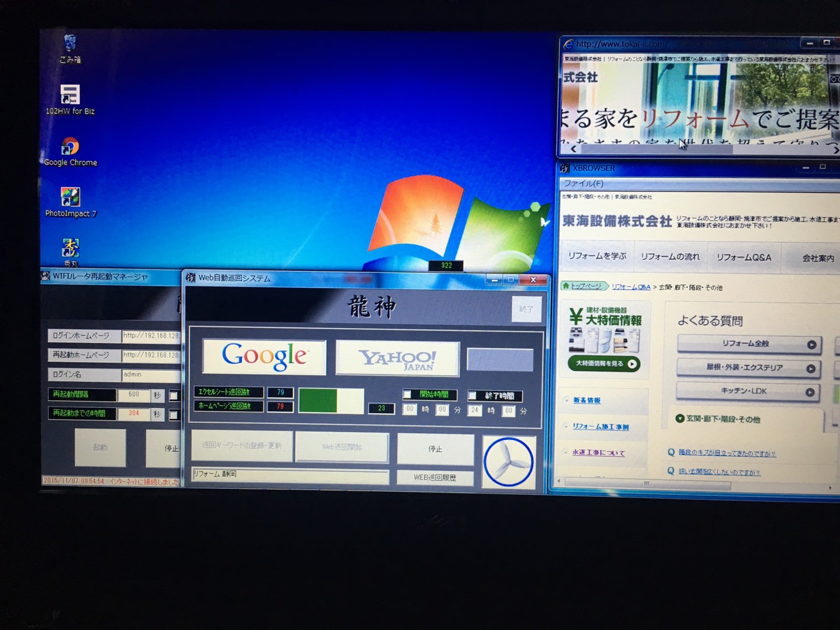The image size is (840, 630).
Task: Enable the 開始時間 start time checkbox
Action: click(x=407, y=395)
